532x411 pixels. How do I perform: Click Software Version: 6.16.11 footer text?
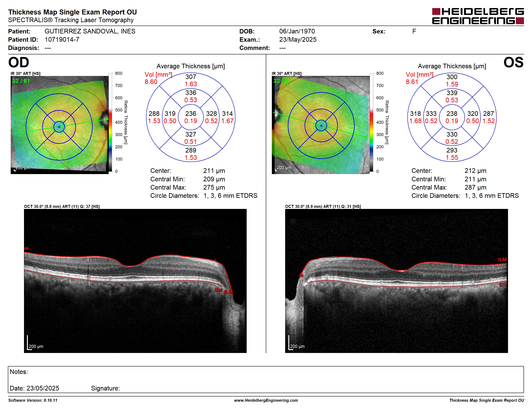(x=33, y=400)
